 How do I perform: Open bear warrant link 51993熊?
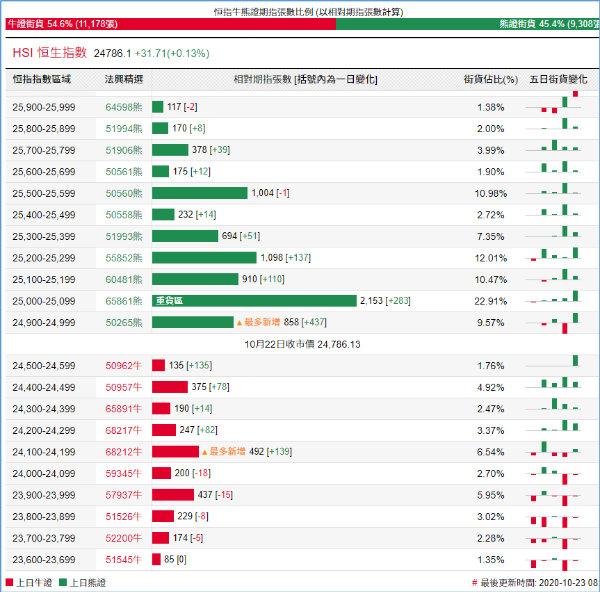124,236
